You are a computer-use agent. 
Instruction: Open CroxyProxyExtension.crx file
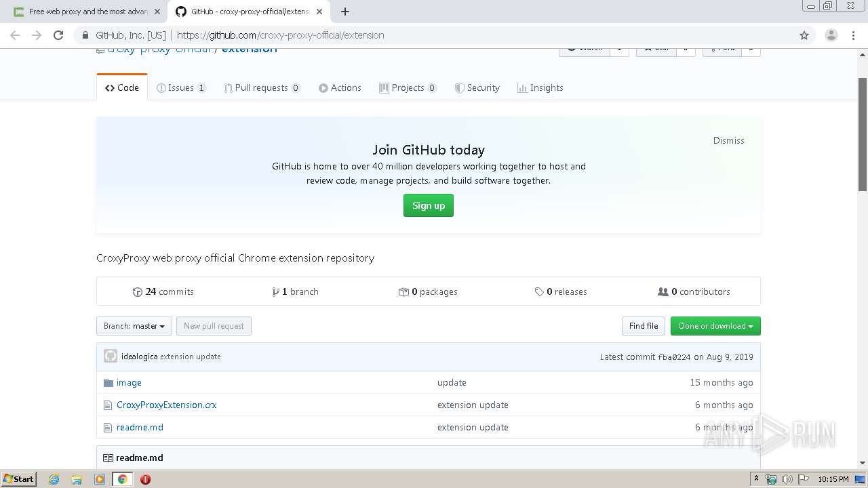coord(166,405)
